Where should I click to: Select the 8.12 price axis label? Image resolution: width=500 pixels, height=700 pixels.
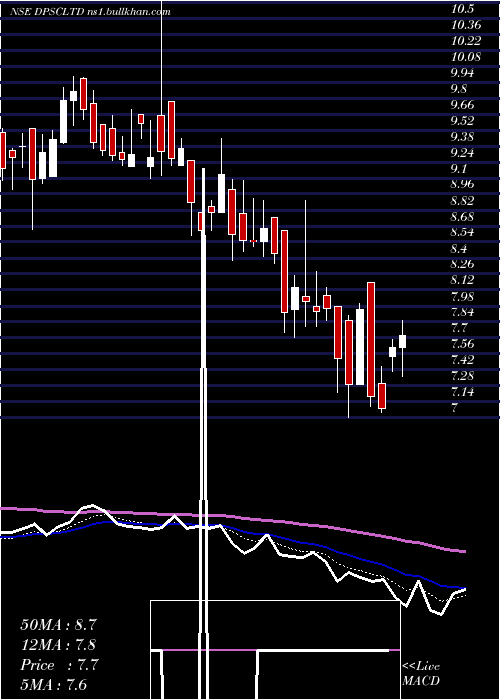click(463, 280)
